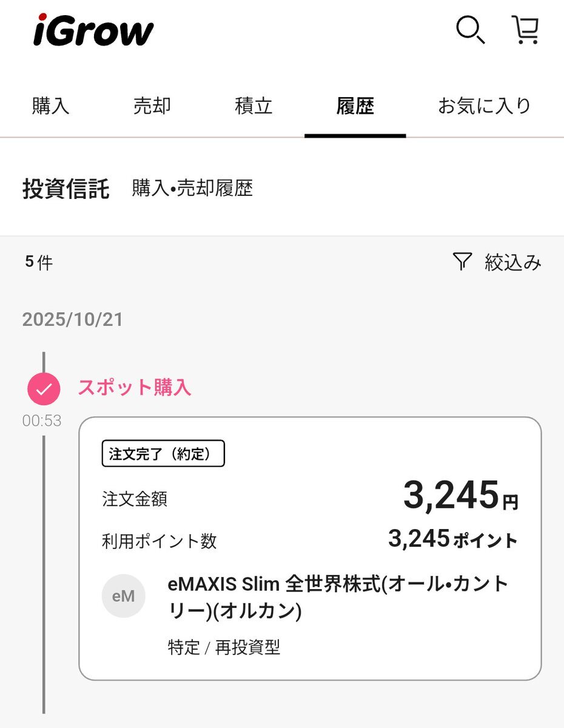Screen dimensions: 564x728
Task: Open the eMAXIS Slim 全世界株式 fund name
Action: pos(337,597)
